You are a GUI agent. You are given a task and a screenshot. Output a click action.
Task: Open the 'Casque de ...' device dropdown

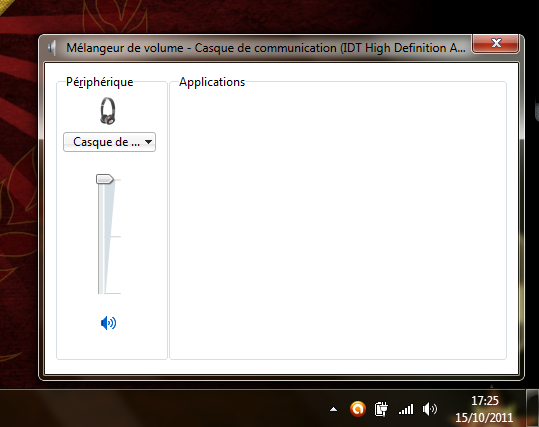(109, 142)
